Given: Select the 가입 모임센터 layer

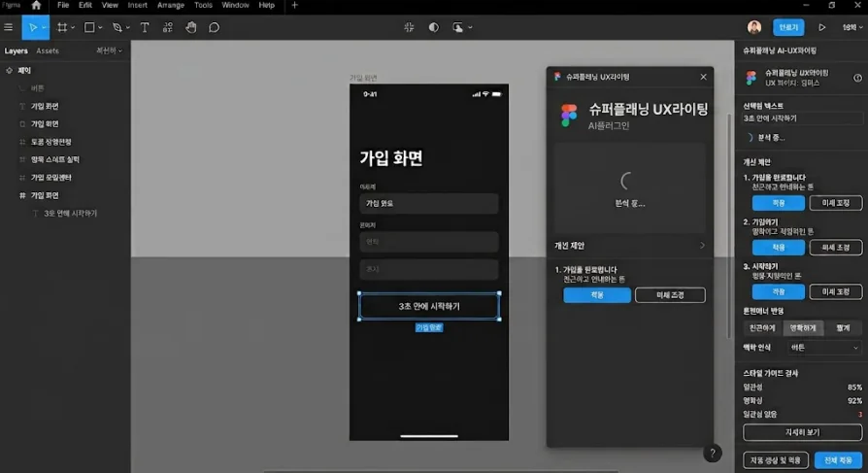Looking at the screenshot, I should coord(50,178).
